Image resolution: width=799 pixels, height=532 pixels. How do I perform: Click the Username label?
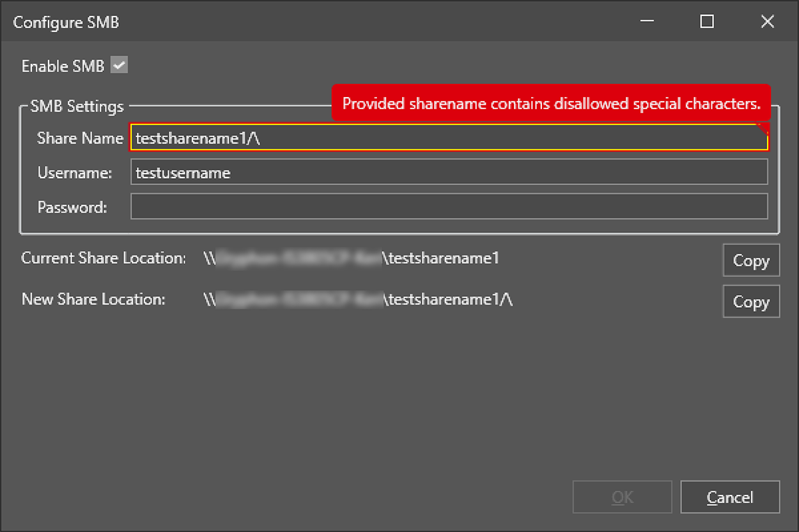tap(74, 172)
